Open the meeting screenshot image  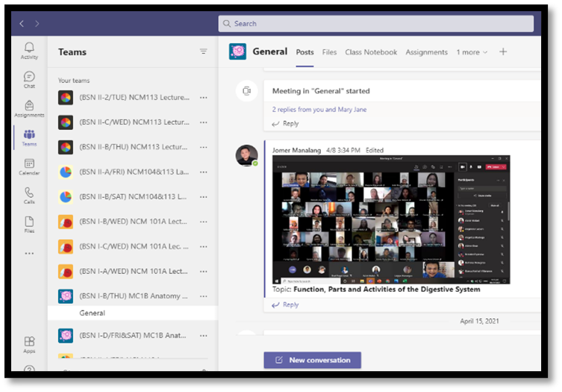point(391,220)
